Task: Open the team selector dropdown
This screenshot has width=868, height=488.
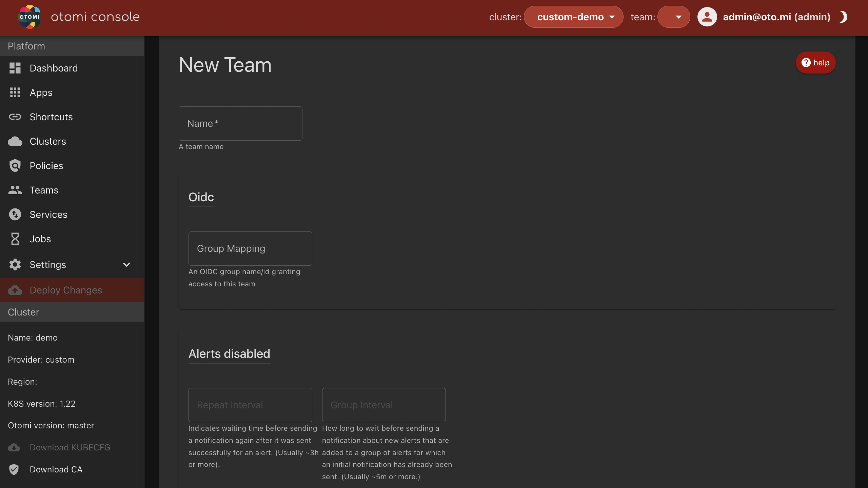Action: pyautogui.click(x=673, y=17)
